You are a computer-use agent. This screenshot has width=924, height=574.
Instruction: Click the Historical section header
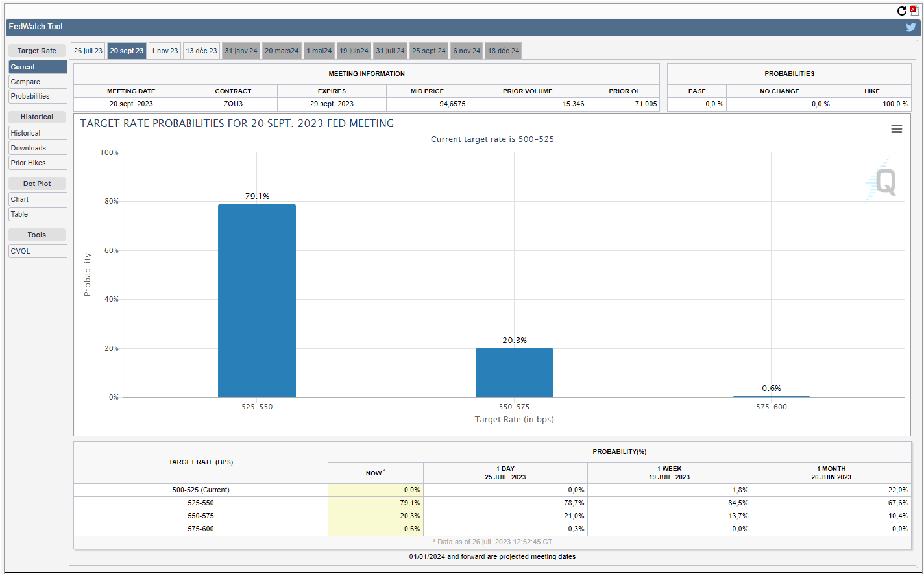click(x=37, y=117)
